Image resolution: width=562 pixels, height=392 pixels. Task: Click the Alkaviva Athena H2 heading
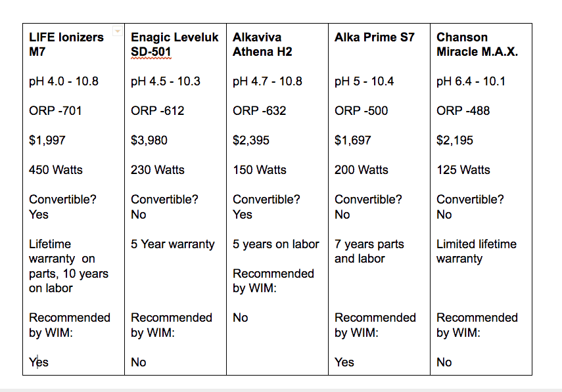[x=262, y=45]
